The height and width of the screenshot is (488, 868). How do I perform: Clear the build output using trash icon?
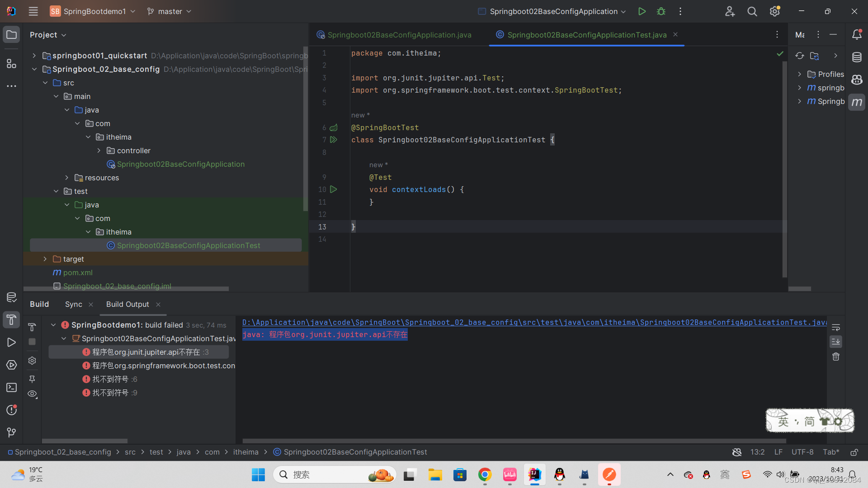836,357
